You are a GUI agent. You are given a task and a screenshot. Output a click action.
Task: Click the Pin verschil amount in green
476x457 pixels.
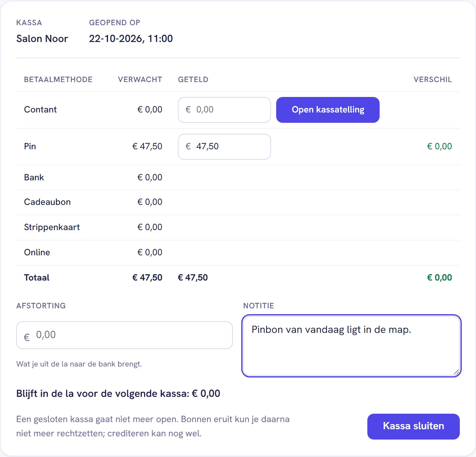(x=439, y=146)
